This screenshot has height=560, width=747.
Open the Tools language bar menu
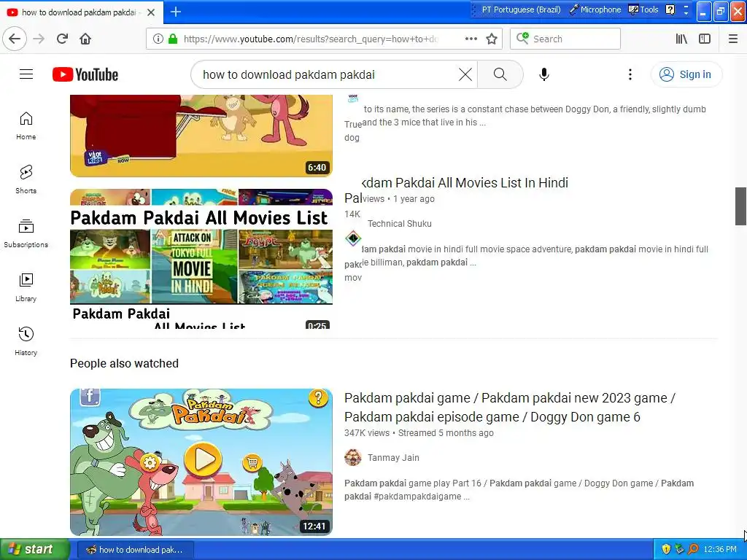pyautogui.click(x=643, y=9)
